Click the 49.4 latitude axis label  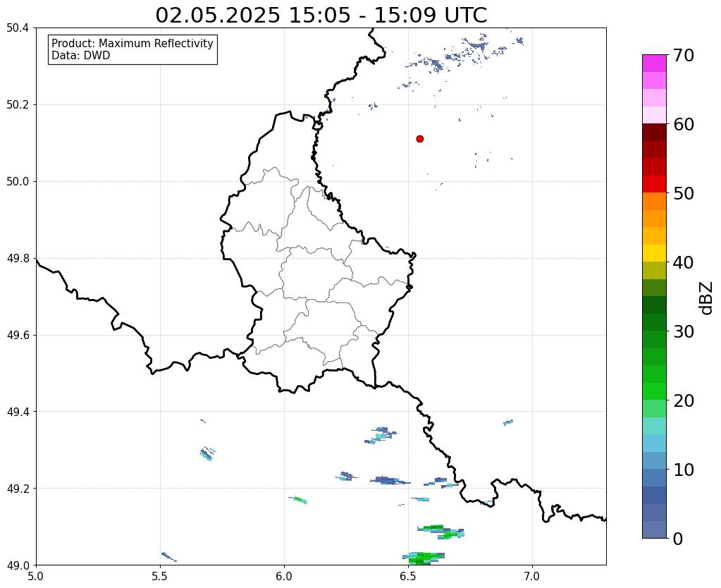click(18, 412)
